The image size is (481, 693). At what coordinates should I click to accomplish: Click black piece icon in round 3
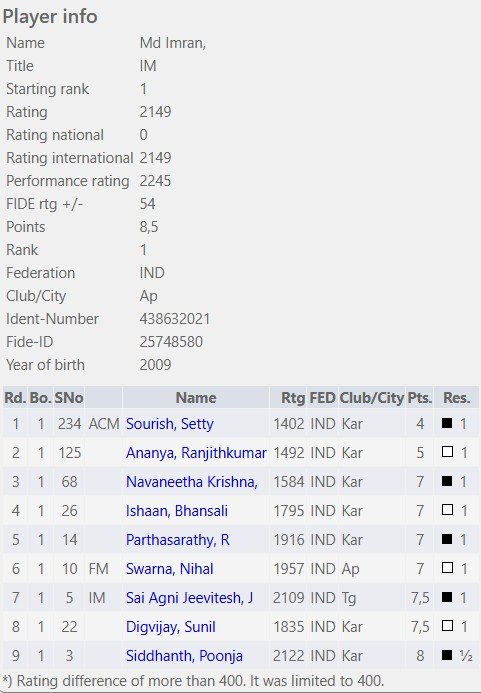447,481
